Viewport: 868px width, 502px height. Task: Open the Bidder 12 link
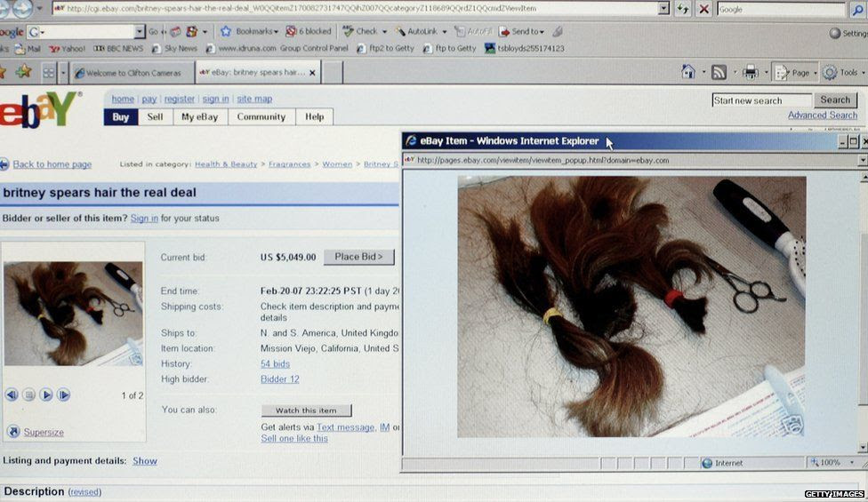(x=279, y=379)
